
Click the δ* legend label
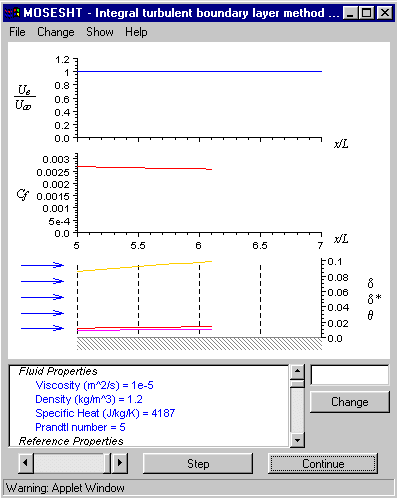374,298
